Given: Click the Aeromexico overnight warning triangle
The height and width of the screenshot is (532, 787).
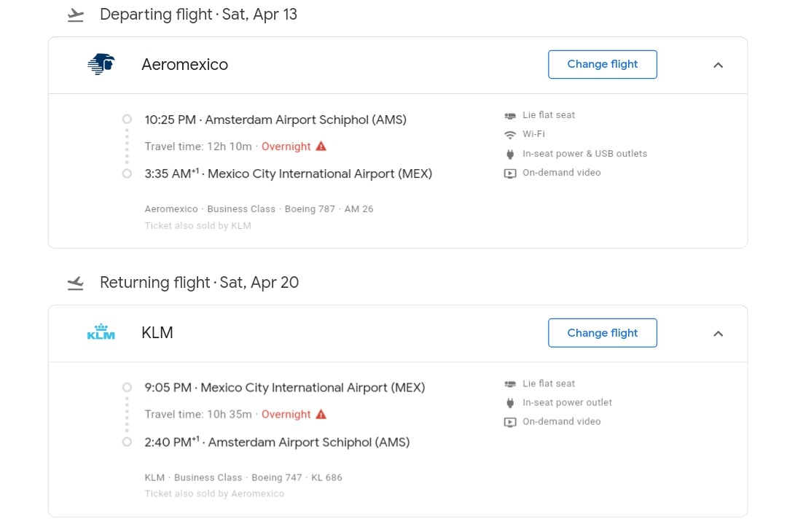Looking at the screenshot, I should coord(321,146).
